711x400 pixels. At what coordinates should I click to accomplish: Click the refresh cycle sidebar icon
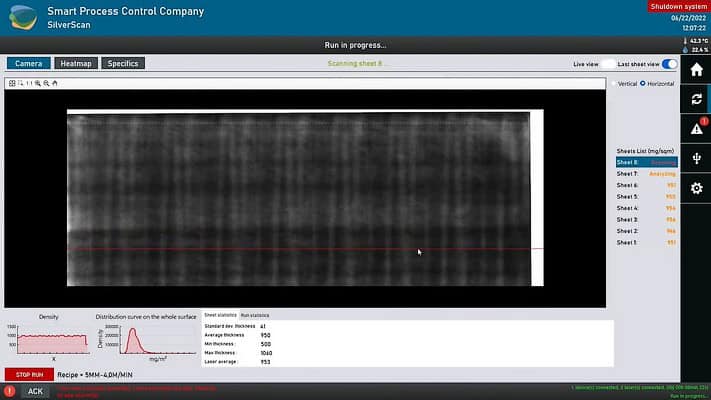pos(696,99)
